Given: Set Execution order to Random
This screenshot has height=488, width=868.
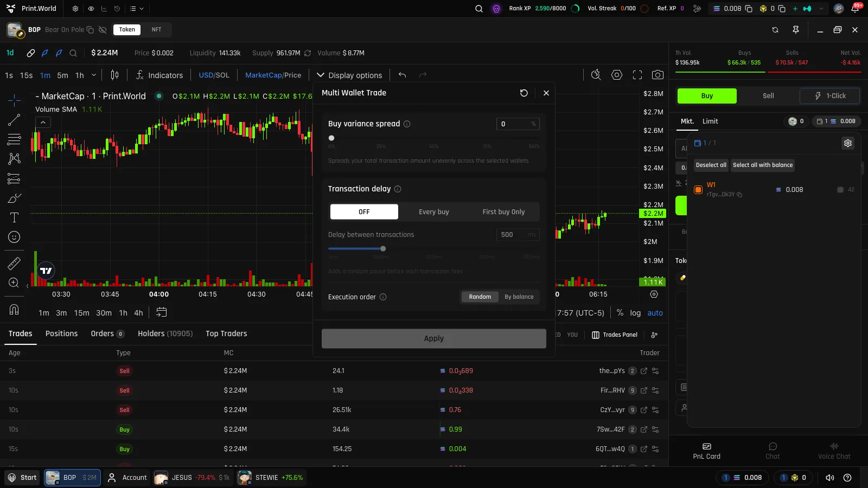Looking at the screenshot, I should click(480, 297).
